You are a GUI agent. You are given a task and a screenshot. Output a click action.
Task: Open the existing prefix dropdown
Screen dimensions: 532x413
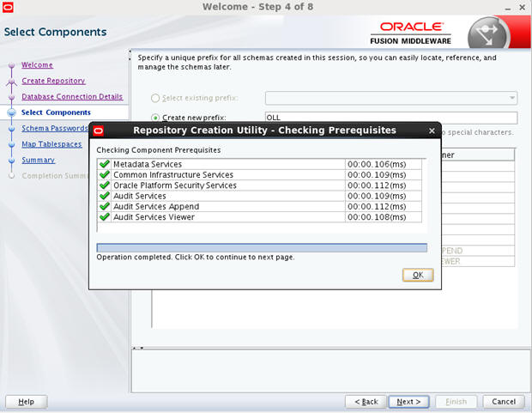[x=391, y=98]
